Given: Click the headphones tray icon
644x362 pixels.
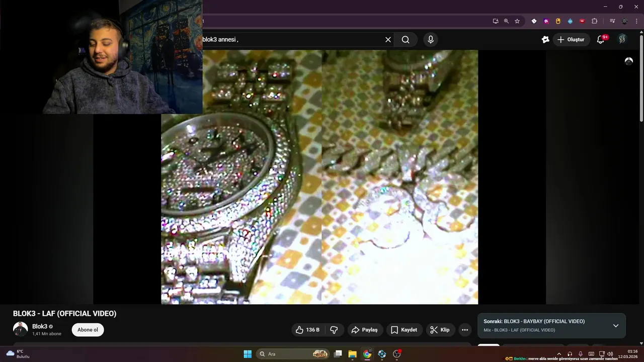Looking at the screenshot, I should click(570, 354).
